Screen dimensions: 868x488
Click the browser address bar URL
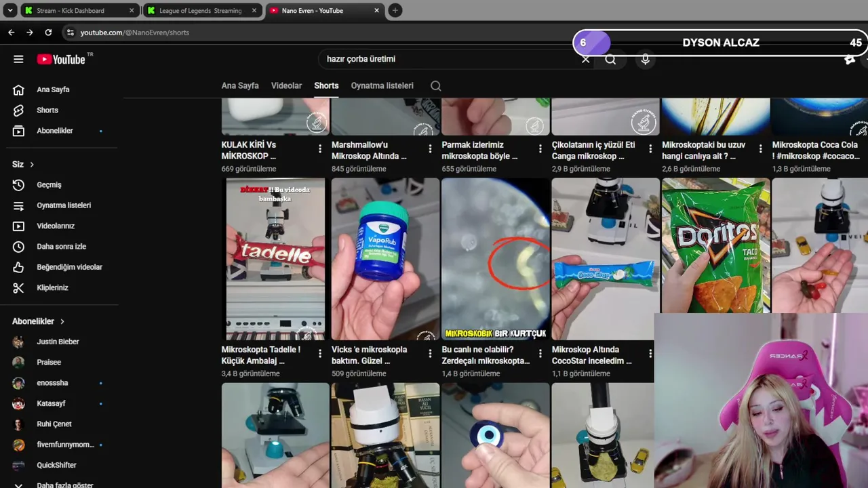(x=135, y=33)
